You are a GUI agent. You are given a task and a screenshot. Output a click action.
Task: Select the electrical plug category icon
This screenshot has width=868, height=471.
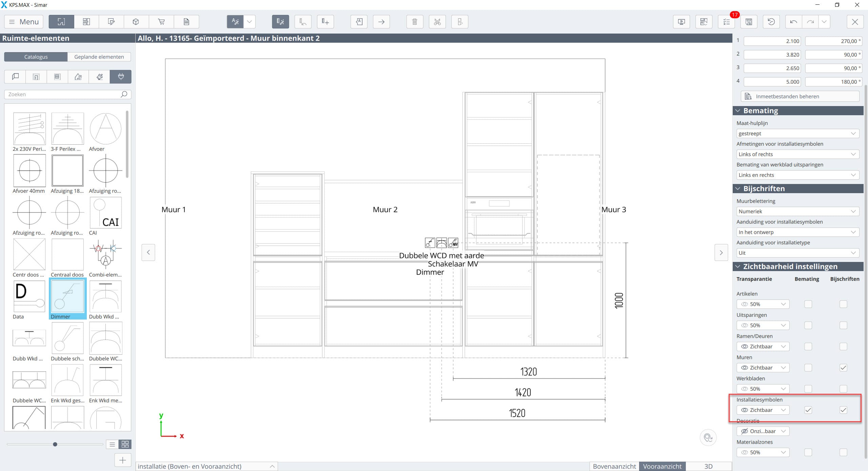pyautogui.click(x=121, y=77)
